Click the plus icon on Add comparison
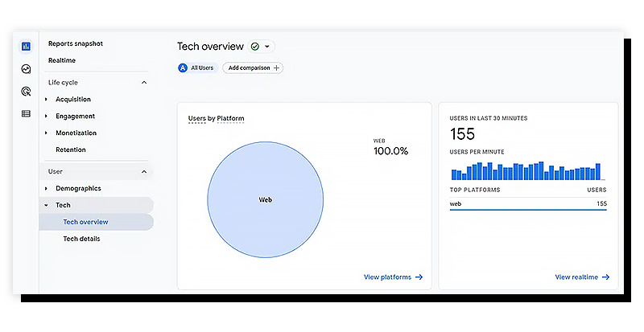The height and width of the screenshot is (332, 644). coord(277,68)
